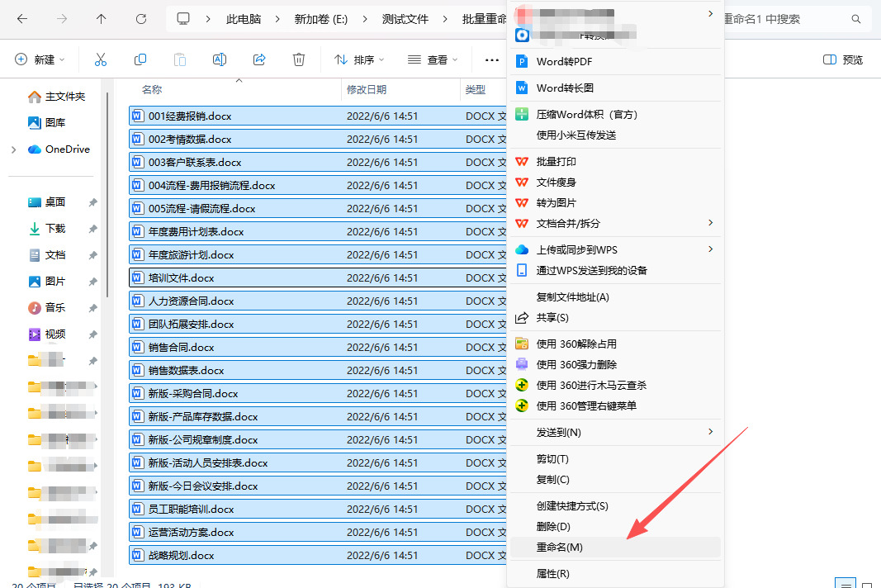The width and height of the screenshot is (881, 588).
Task: Select 使用小米互传发送 menu entry
Action: click(615, 135)
